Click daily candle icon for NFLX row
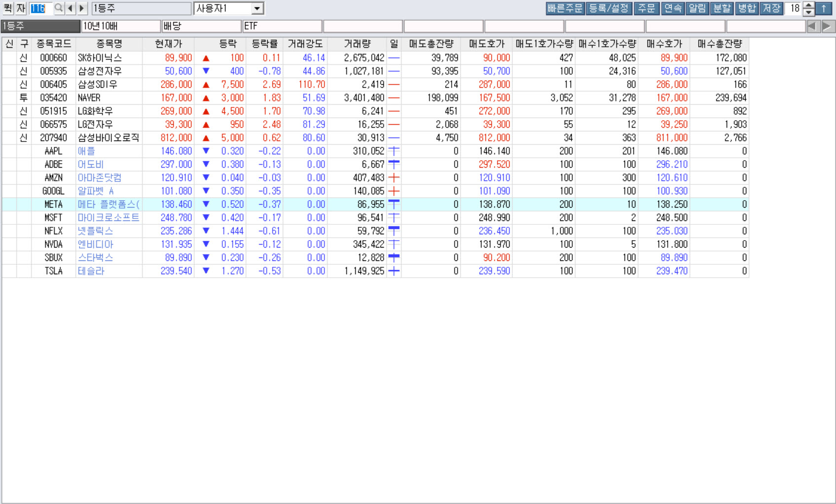Screen dimensions: 836x504 tap(394, 231)
